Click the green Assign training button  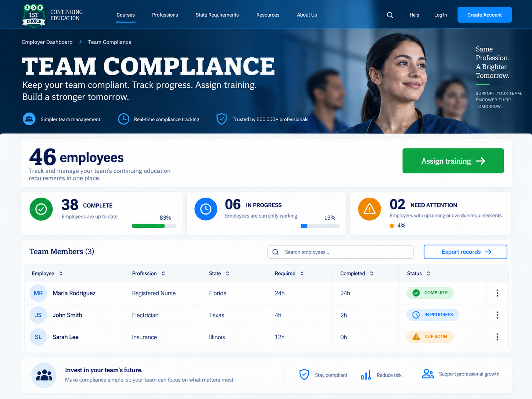coord(453,161)
